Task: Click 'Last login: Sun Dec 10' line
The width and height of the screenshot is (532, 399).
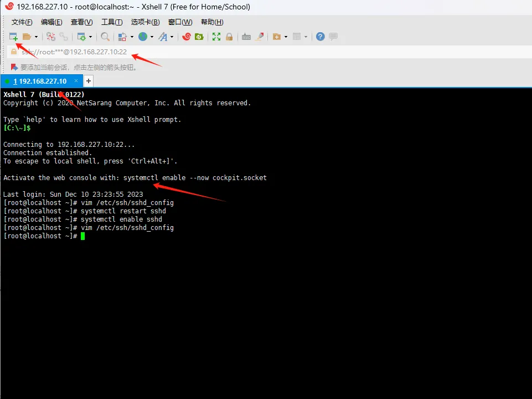Action: point(73,195)
